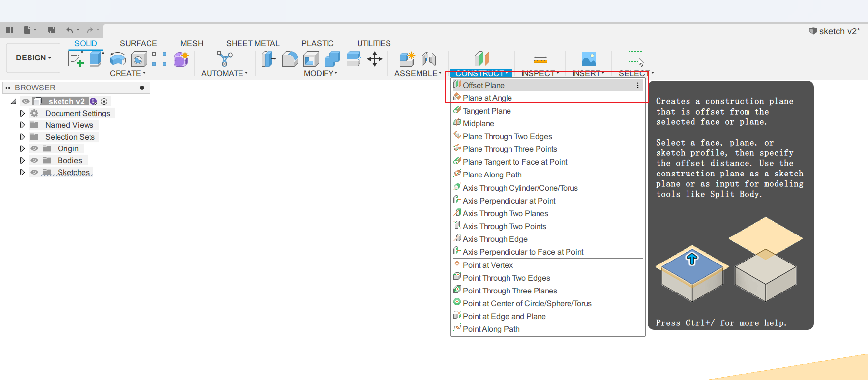Image resolution: width=868 pixels, height=380 pixels.
Task: Open Offset Plane options (three dots)
Action: coord(638,85)
